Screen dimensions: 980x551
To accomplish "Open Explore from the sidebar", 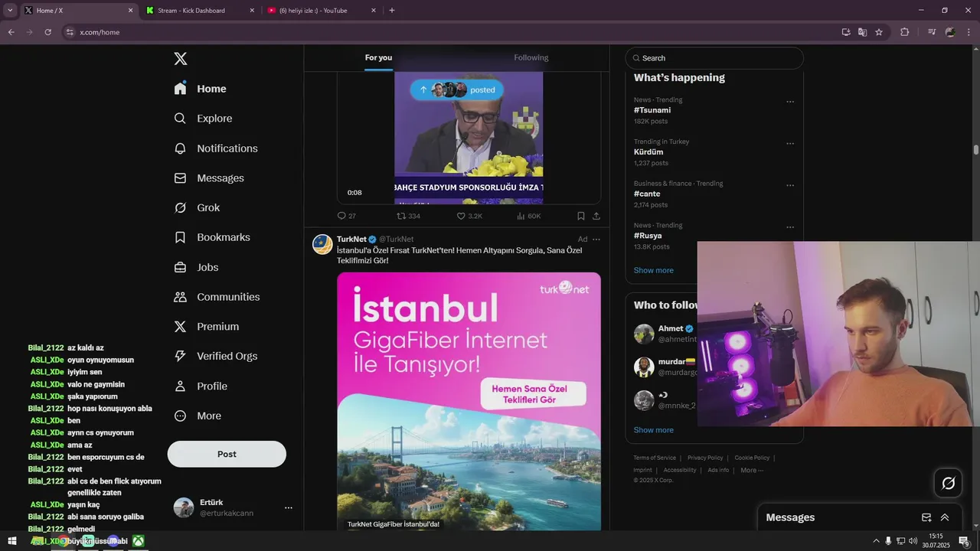I will point(204,119).
